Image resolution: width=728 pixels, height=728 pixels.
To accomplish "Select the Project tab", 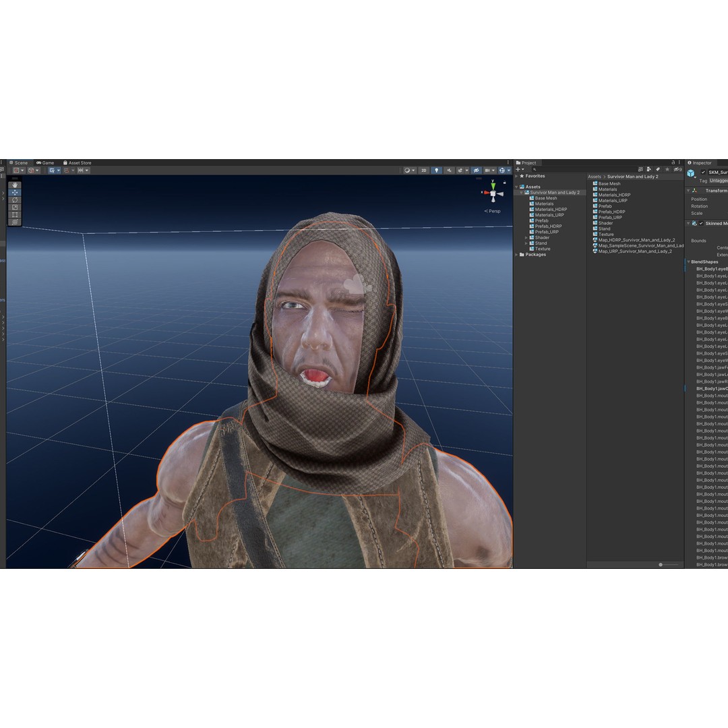I will (526, 162).
